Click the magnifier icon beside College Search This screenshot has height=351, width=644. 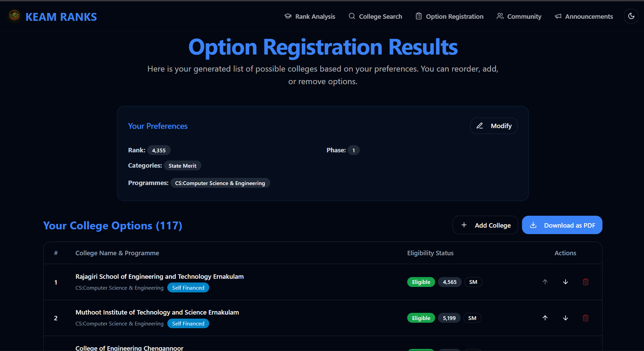[351, 16]
